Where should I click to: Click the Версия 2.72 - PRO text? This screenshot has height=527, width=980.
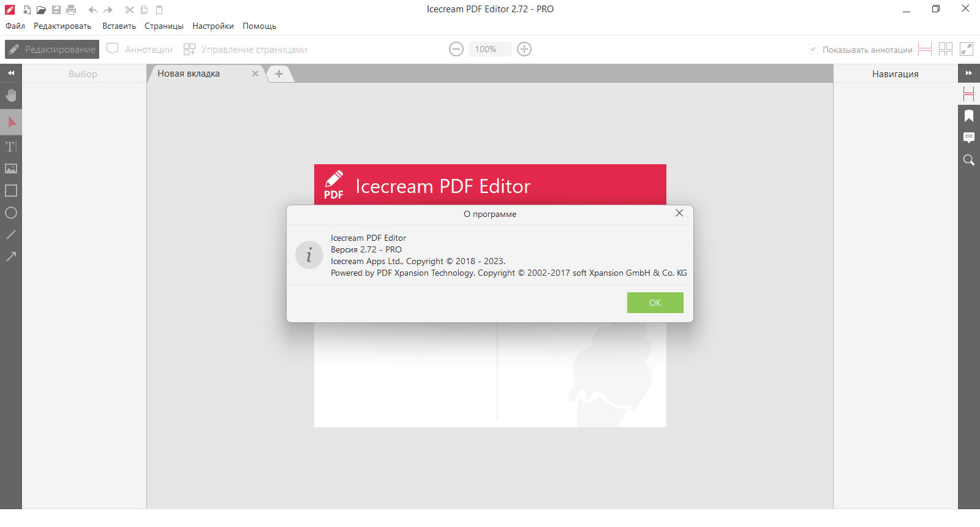pyautogui.click(x=366, y=249)
